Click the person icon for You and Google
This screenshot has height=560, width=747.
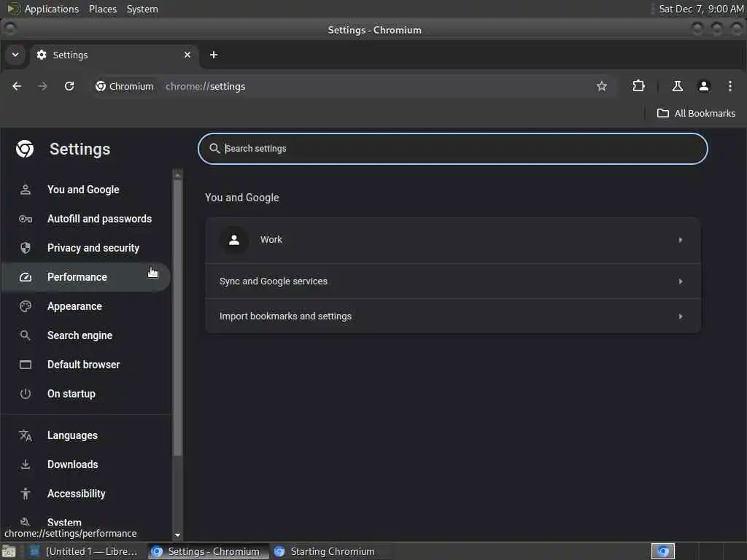tap(26, 190)
